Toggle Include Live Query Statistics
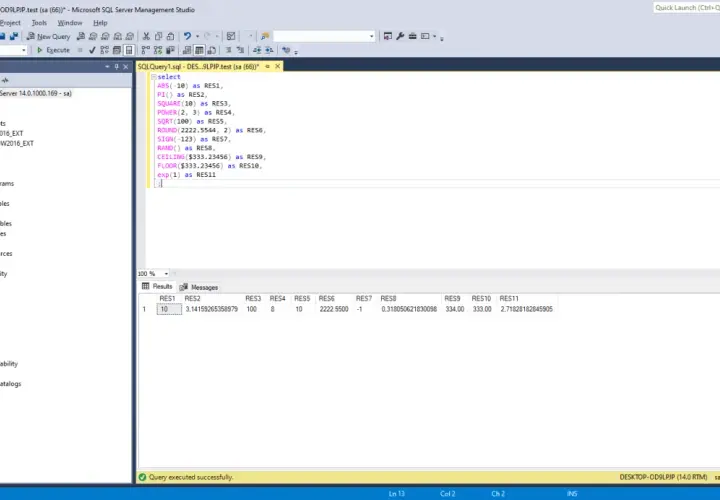 (158, 50)
